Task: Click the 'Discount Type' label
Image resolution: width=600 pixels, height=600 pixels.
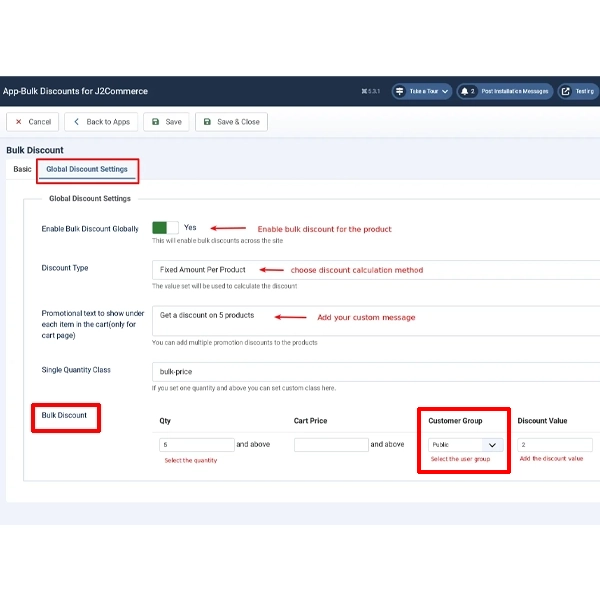Action: [x=65, y=268]
